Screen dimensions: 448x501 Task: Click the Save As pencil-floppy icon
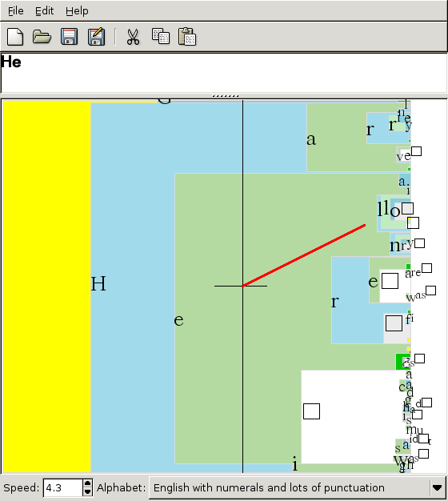[x=97, y=37]
